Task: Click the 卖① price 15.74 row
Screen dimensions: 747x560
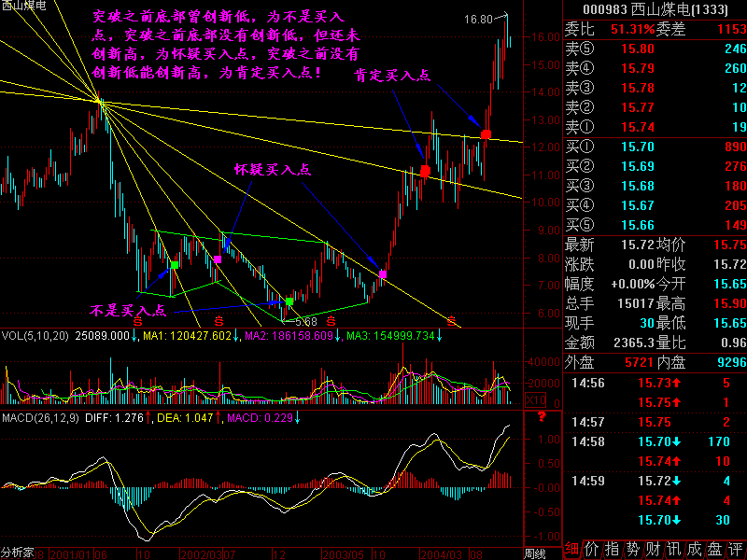Action: pyautogui.click(x=655, y=127)
